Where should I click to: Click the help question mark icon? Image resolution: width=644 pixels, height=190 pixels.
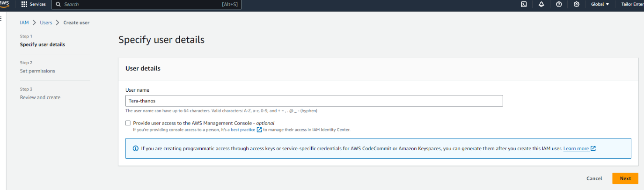559,4
